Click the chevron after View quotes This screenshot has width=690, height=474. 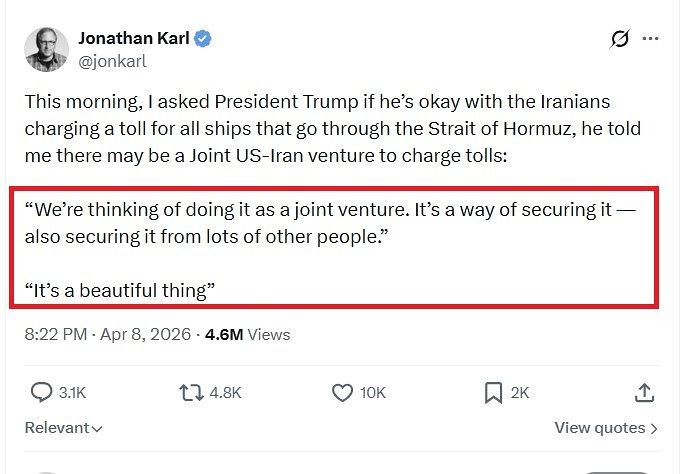pos(654,429)
